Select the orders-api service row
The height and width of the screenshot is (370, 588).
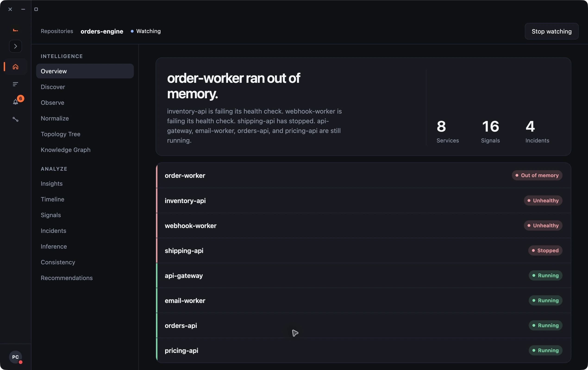coord(363,325)
